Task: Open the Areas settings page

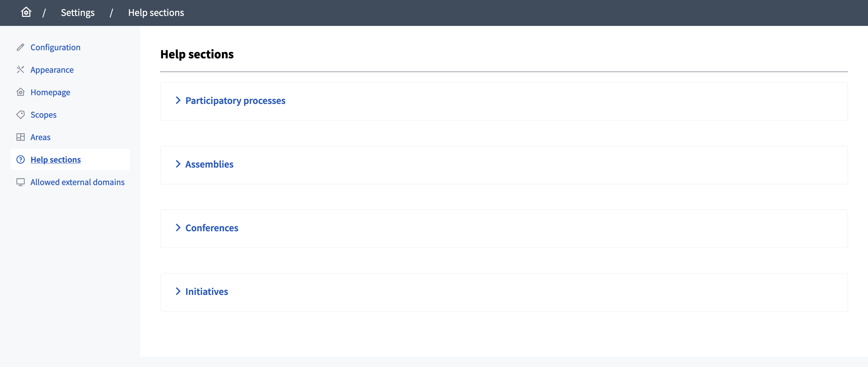Action: pos(40,137)
